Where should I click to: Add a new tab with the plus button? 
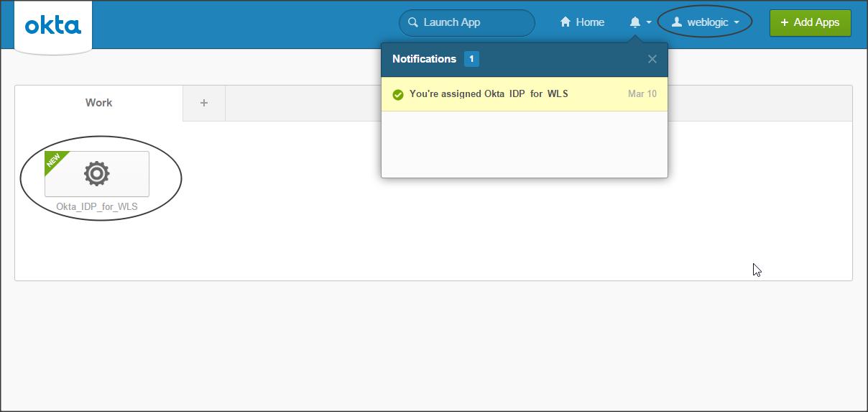point(204,103)
